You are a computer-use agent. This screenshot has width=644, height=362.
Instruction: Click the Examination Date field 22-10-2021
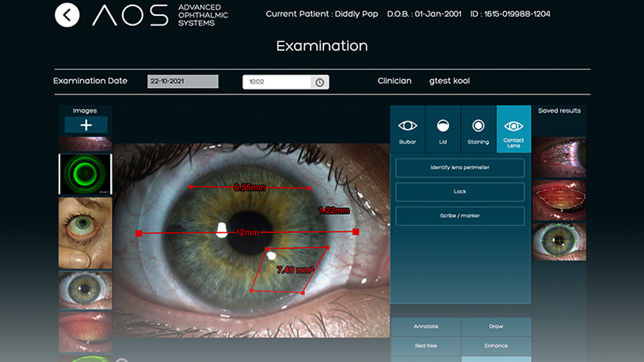182,81
